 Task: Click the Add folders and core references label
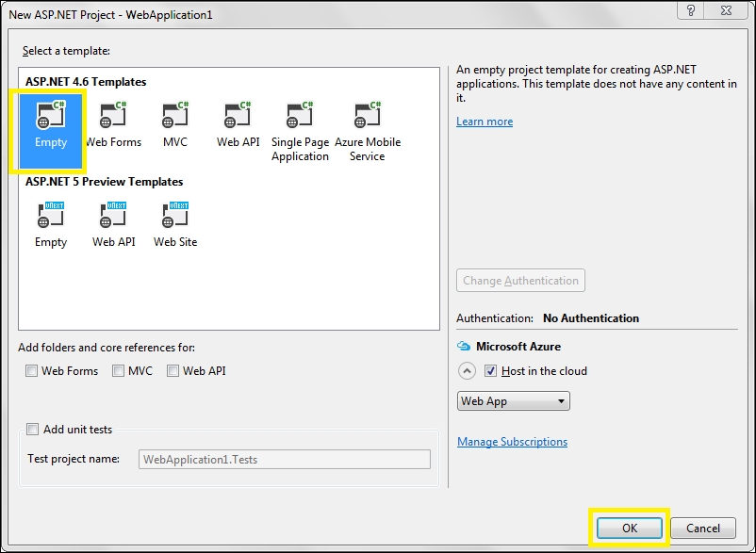[x=107, y=348]
